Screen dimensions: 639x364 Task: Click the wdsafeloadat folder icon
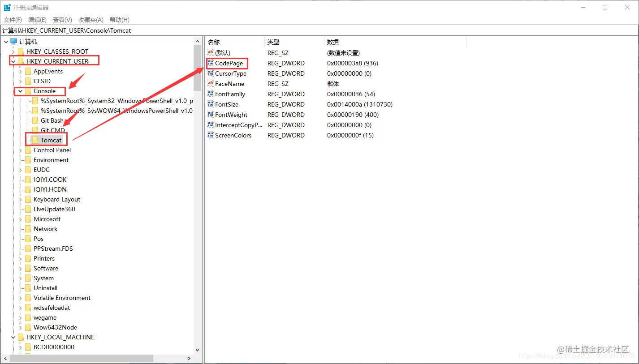[28, 308]
